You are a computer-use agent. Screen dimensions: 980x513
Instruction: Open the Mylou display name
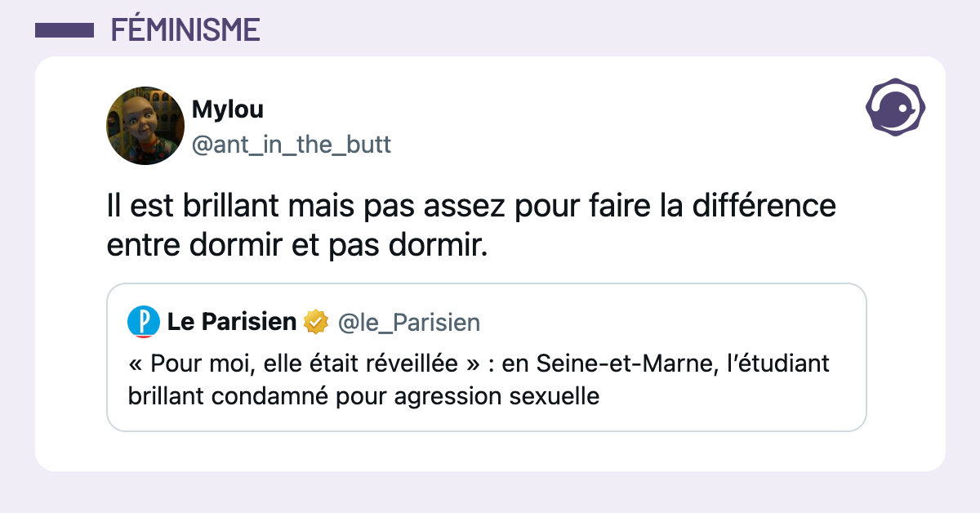[x=227, y=109]
